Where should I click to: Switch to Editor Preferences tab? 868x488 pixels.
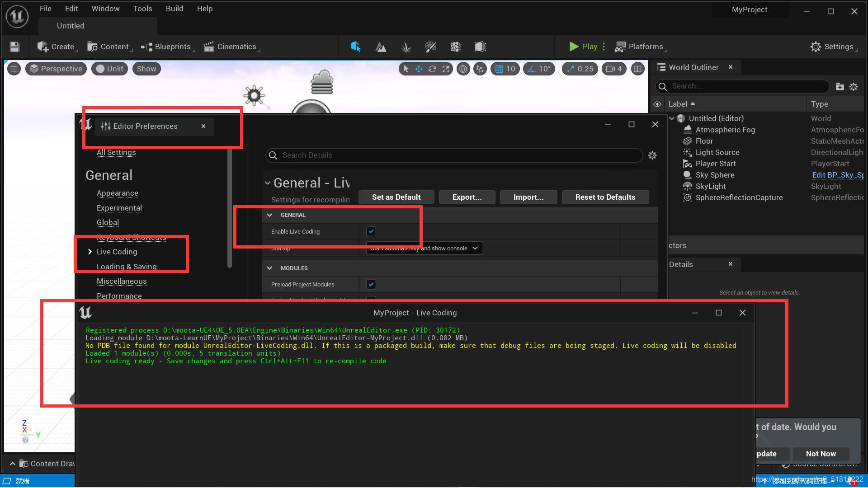click(145, 127)
